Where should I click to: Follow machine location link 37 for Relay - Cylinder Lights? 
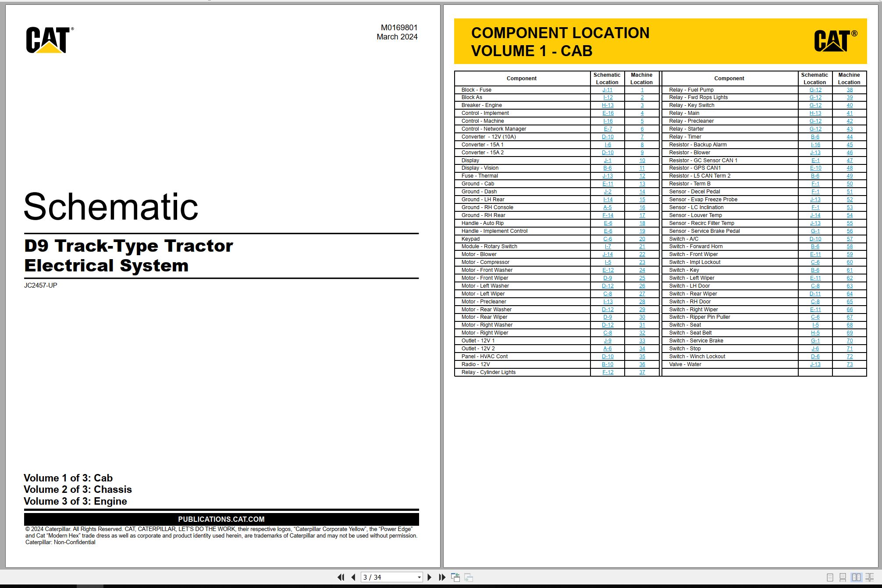pyautogui.click(x=642, y=372)
